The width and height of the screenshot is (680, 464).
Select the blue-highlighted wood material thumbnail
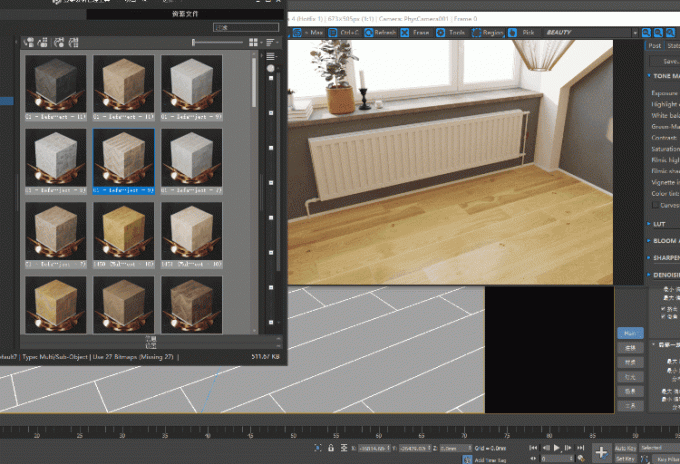click(x=124, y=161)
